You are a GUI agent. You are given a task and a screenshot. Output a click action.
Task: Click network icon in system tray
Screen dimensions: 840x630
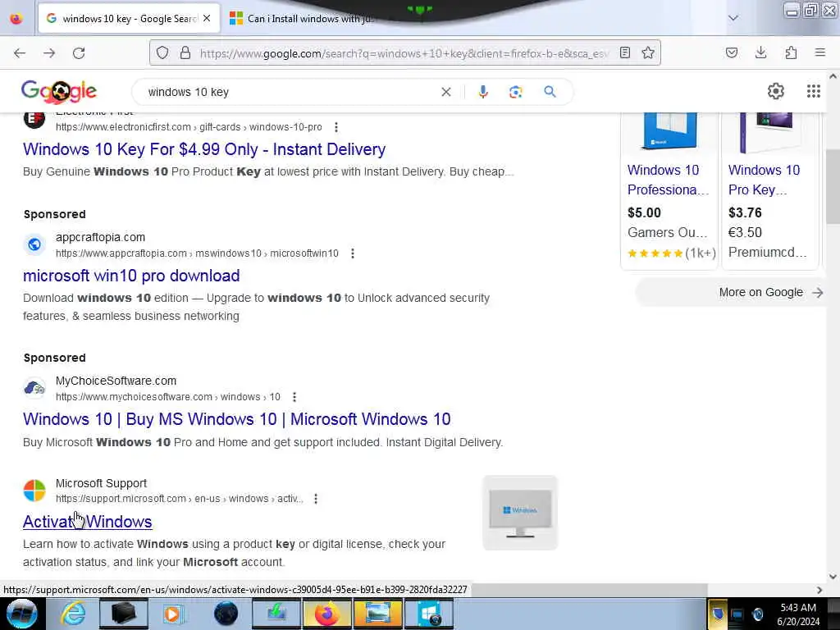737,614
